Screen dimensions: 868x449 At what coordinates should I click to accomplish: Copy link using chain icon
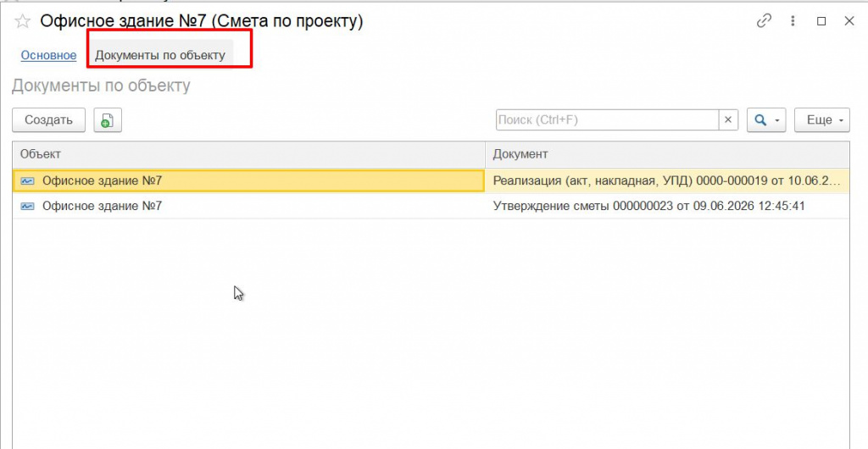(x=764, y=21)
